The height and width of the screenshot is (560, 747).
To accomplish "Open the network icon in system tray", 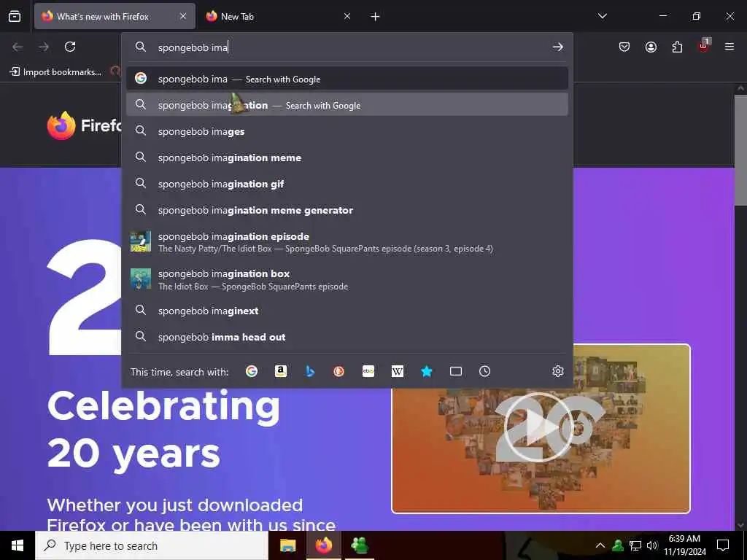I will tap(635, 545).
